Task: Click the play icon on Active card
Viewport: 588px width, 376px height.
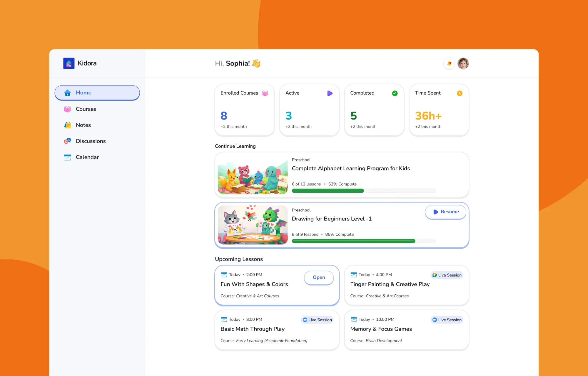Action: point(330,93)
